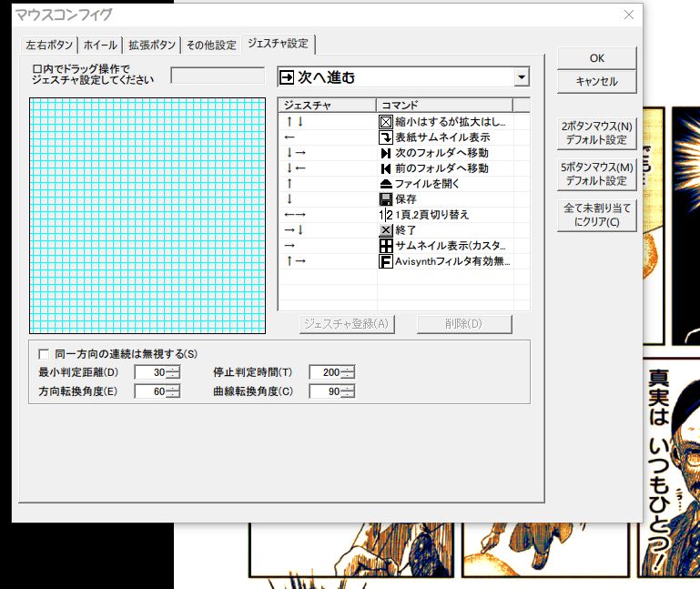The width and height of the screenshot is (700, 589).
Task: Select the ジェスチャ設定 tab
Action: tap(279, 44)
